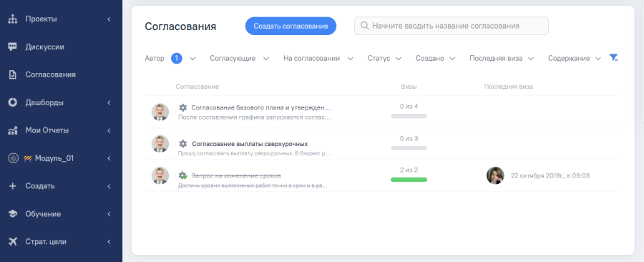Open the На согласовании filter dropdown
The image size is (644, 262).
pos(351,59)
